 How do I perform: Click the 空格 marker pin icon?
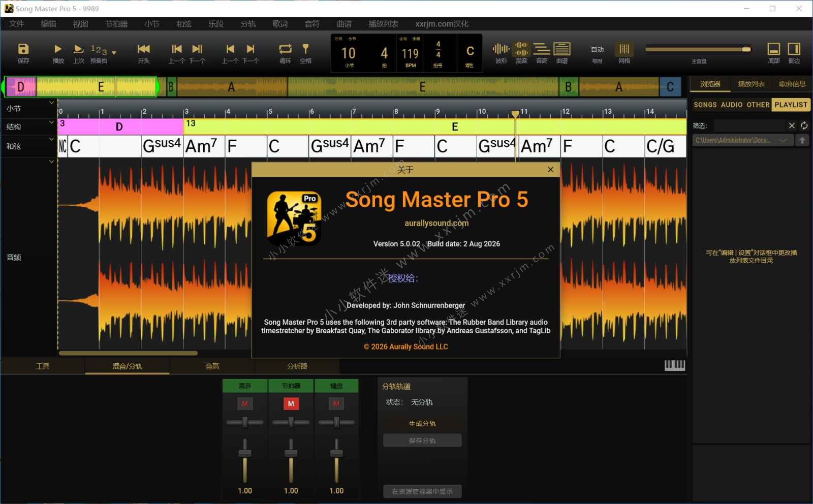[x=305, y=49]
